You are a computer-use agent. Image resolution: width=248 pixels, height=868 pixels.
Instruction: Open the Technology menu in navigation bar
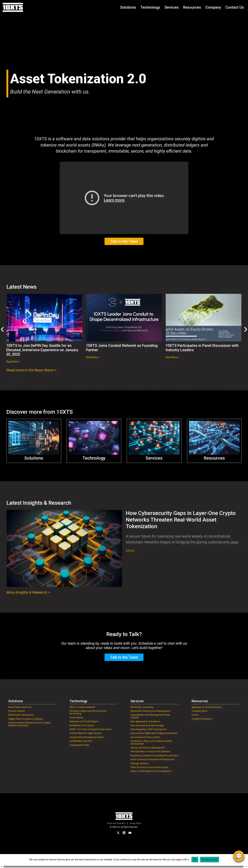[x=150, y=7]
